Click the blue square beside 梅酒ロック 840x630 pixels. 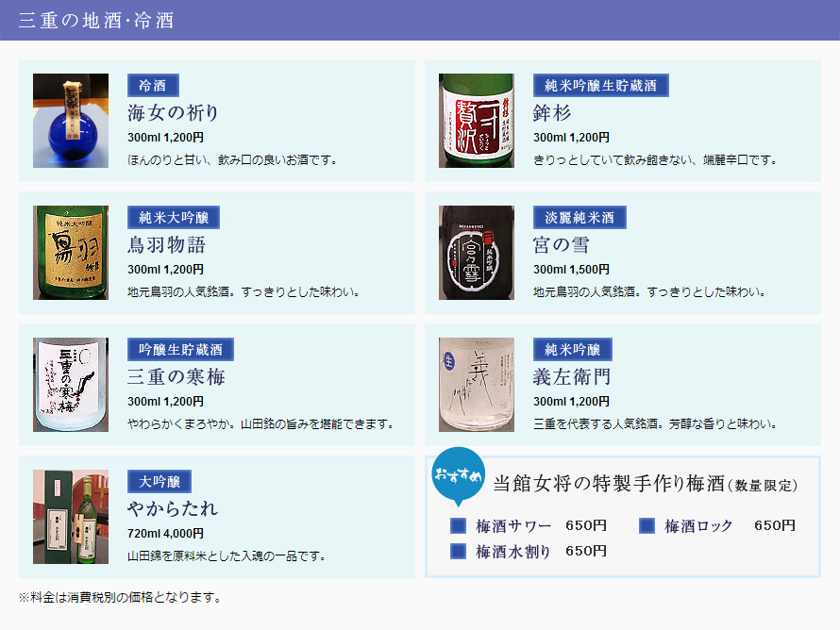(647, 525)
